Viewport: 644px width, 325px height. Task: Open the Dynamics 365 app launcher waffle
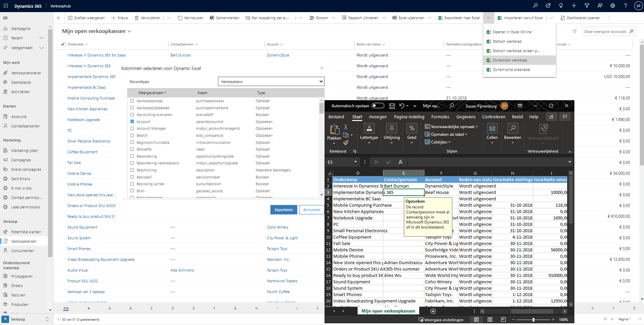click(x=6, y=6)
